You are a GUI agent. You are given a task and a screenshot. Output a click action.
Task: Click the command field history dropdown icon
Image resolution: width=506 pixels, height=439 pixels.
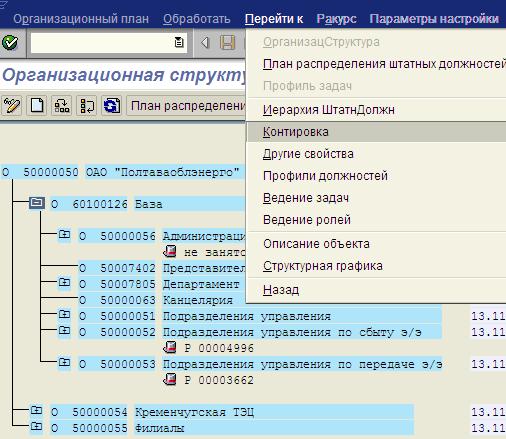click(x=179, y=42)
